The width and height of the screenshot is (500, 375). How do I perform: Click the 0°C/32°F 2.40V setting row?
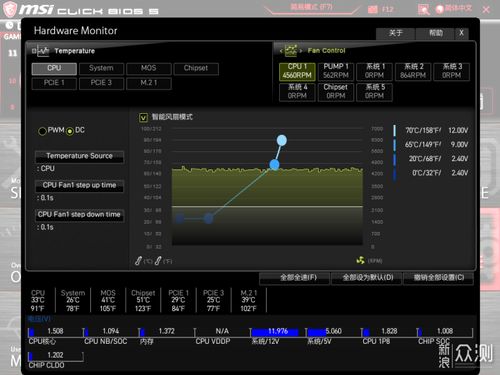tap(431, 173)
